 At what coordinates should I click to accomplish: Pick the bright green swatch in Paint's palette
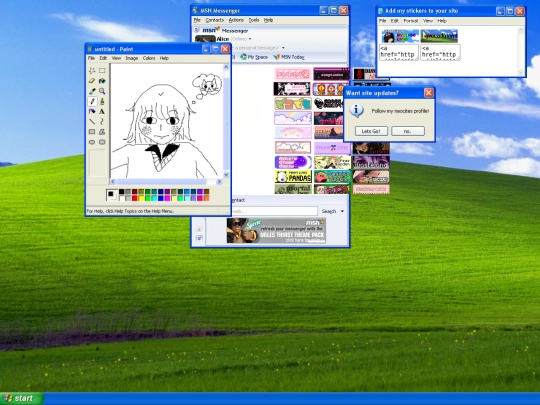[x=148, y=198]
